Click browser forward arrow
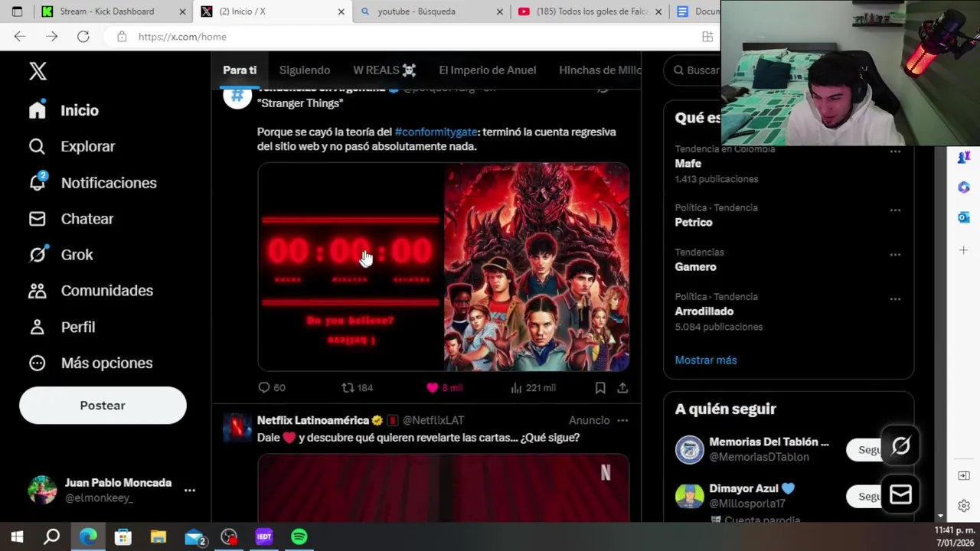The image size is (980, 551). (x=51, y=37)
